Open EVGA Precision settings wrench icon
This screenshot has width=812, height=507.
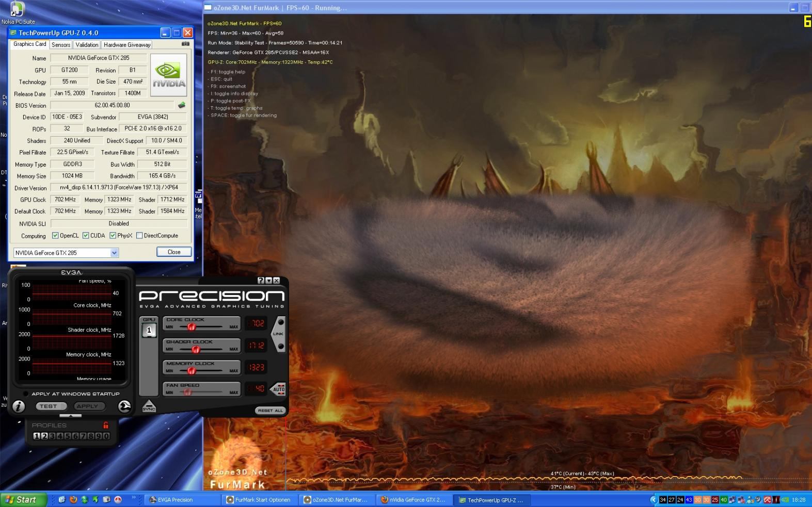point(124,406)
